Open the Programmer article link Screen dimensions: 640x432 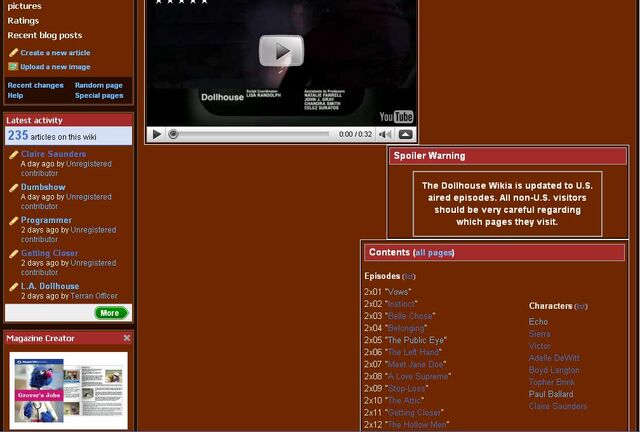click(47, 220)
